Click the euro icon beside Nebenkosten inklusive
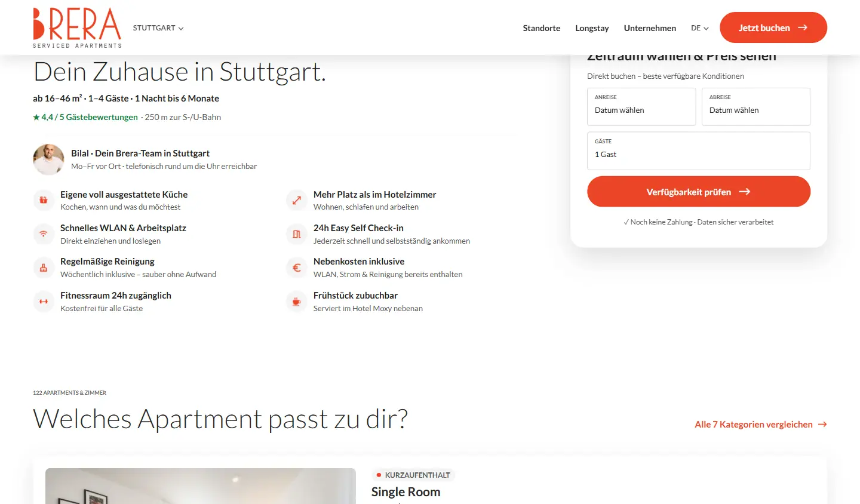Image resolution: width=860 pixels, height=504 pixels. coord(297,268)
